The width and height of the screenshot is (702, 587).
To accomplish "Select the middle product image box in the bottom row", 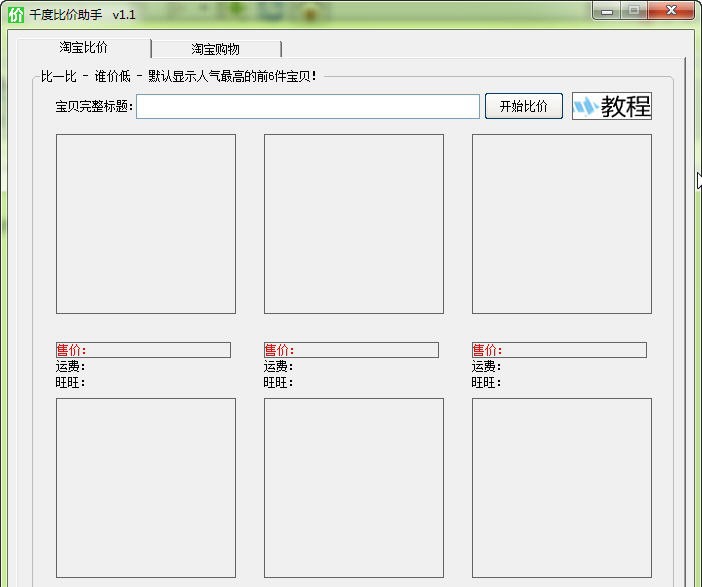I will click(354, 488).
